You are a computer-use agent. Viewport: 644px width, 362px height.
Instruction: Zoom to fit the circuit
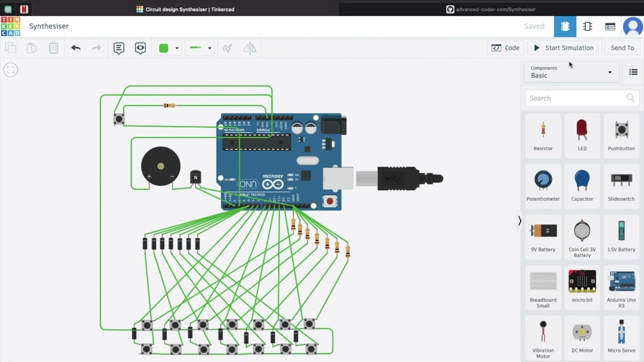pos(11,70)
